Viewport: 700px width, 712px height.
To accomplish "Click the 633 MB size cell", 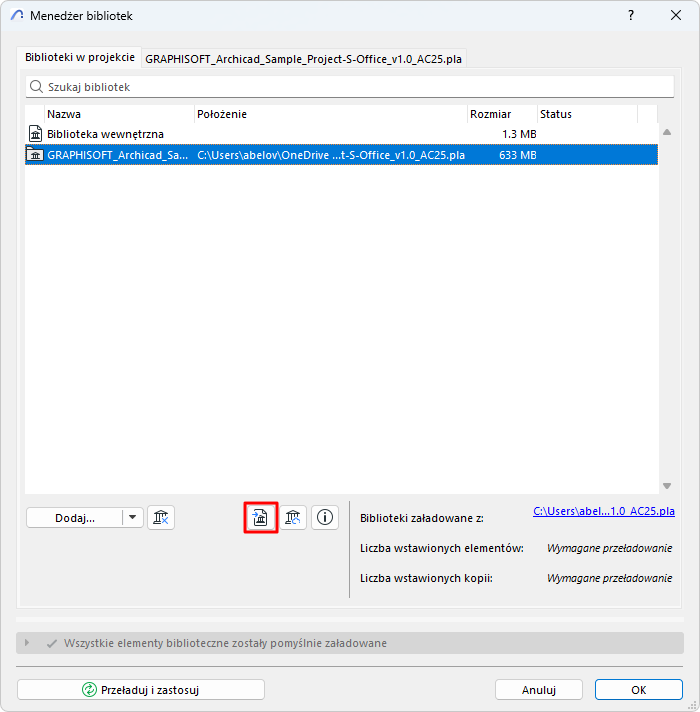I will (518, 155).
